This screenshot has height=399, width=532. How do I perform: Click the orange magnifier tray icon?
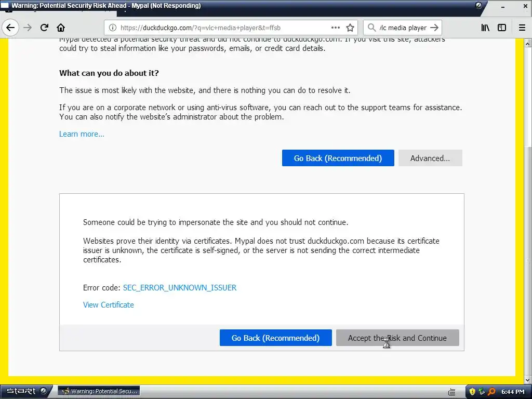[x=491, y=392]
